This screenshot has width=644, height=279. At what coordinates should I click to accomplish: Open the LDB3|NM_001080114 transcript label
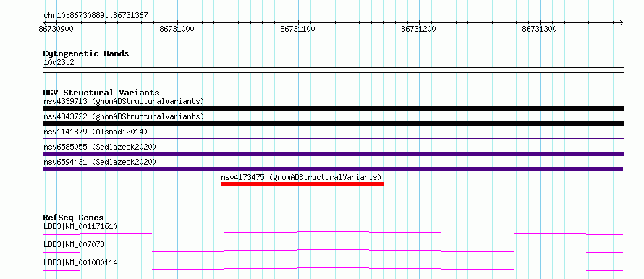[x=80, y=262]
